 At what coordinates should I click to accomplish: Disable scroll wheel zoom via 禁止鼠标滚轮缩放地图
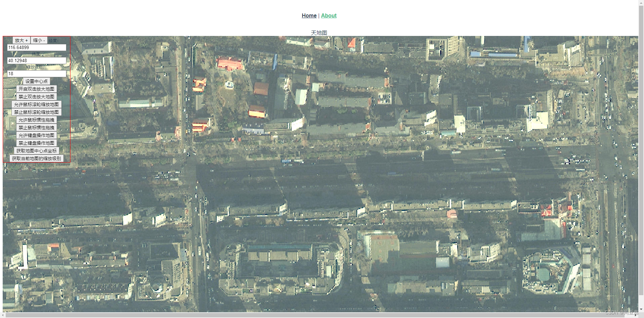[x=37, y=112]
